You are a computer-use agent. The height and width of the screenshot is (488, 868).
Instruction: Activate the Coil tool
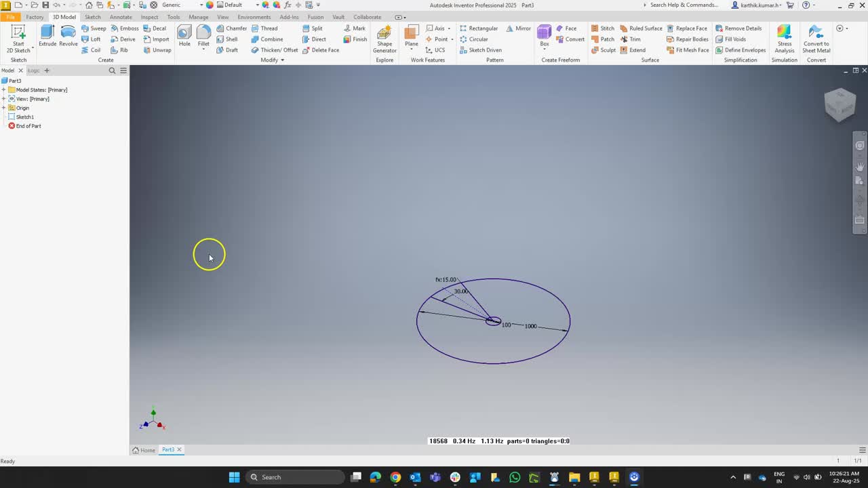[x=91, y=50]
